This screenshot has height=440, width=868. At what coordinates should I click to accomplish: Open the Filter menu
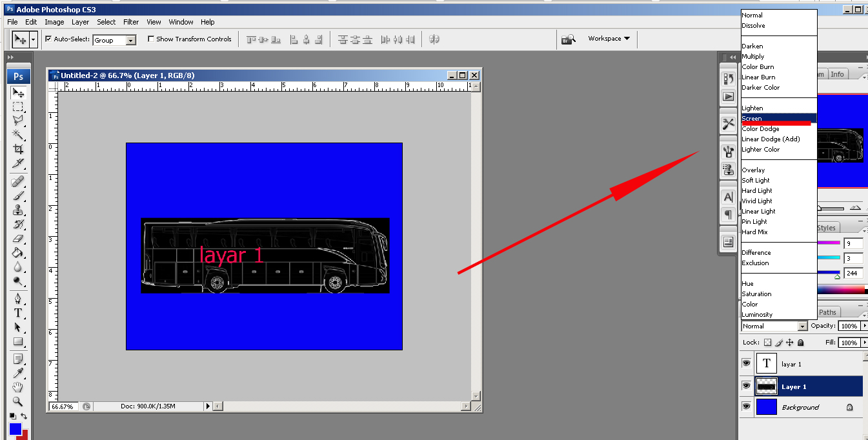(x=131, y=21)
